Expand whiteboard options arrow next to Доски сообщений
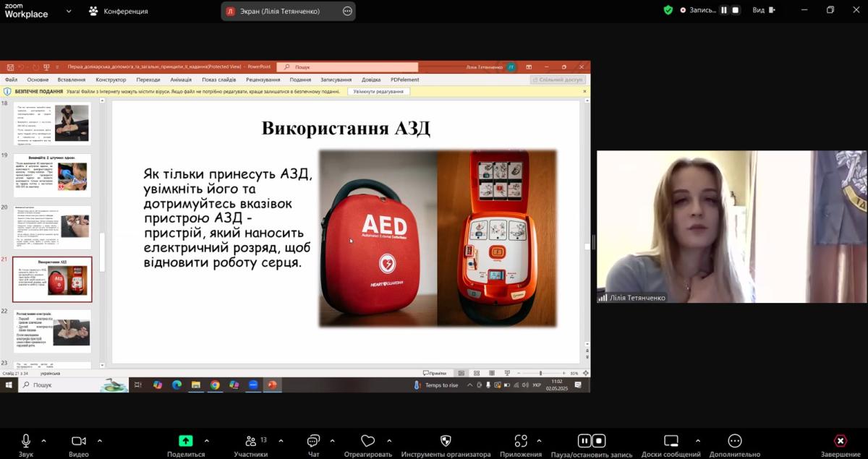The height and width of the screenshot is (459, 868). click(698, 439)
